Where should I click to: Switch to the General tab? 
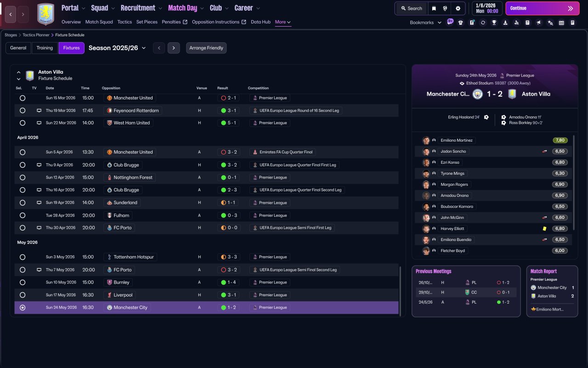(18, 48)
